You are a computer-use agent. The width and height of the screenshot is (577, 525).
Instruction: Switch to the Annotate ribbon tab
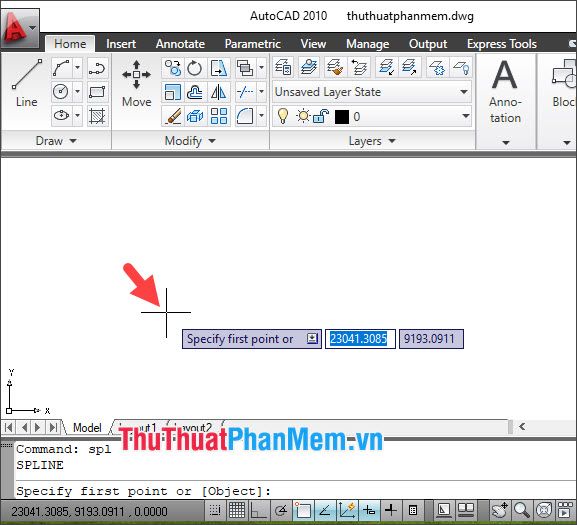[180, 44]
